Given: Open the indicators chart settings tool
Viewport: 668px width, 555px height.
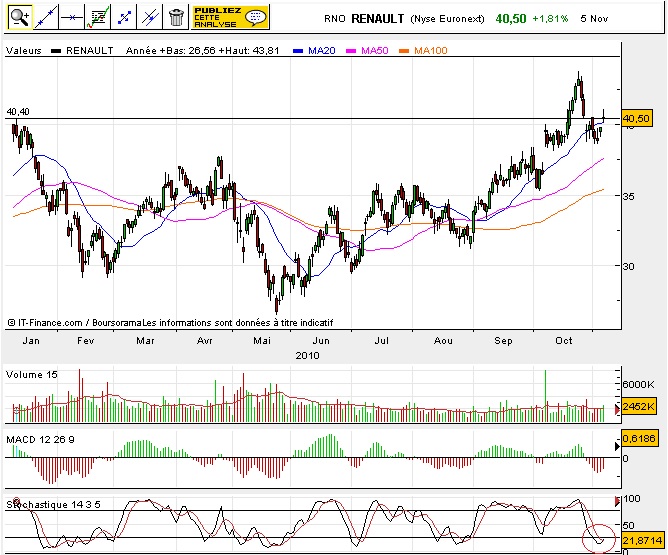Looking at the screenshot, I should tap(98, 17).
